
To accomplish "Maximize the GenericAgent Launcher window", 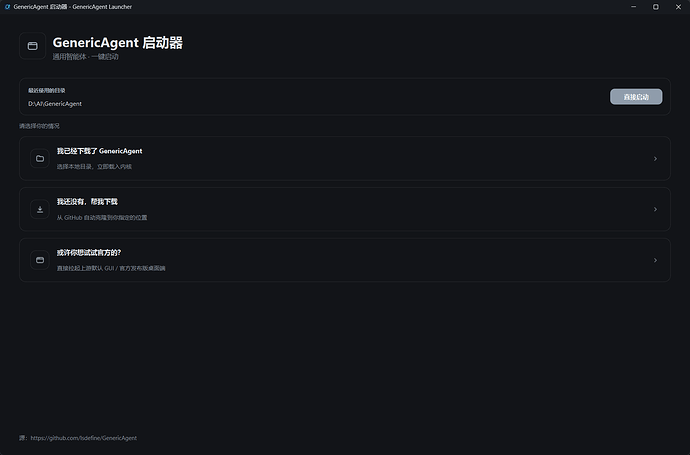I will (656, 7).
